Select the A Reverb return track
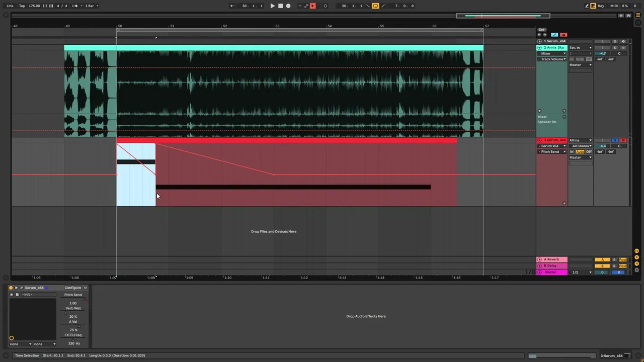 tap(552, 259)
